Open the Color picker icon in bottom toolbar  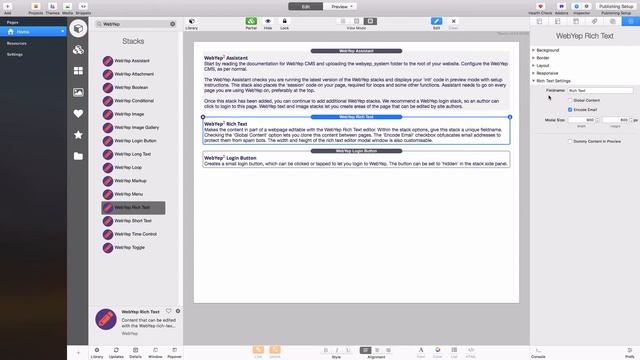click(x=438, y=350)
